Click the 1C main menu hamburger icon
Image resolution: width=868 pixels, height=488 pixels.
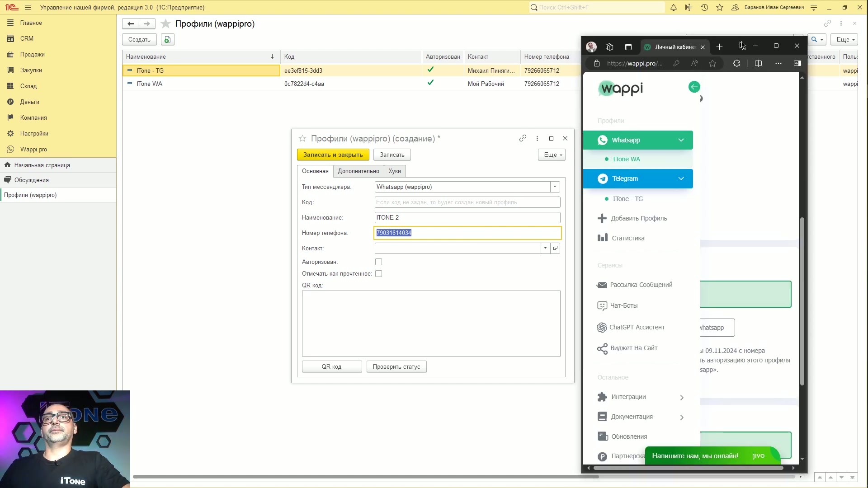coord(28,7)
